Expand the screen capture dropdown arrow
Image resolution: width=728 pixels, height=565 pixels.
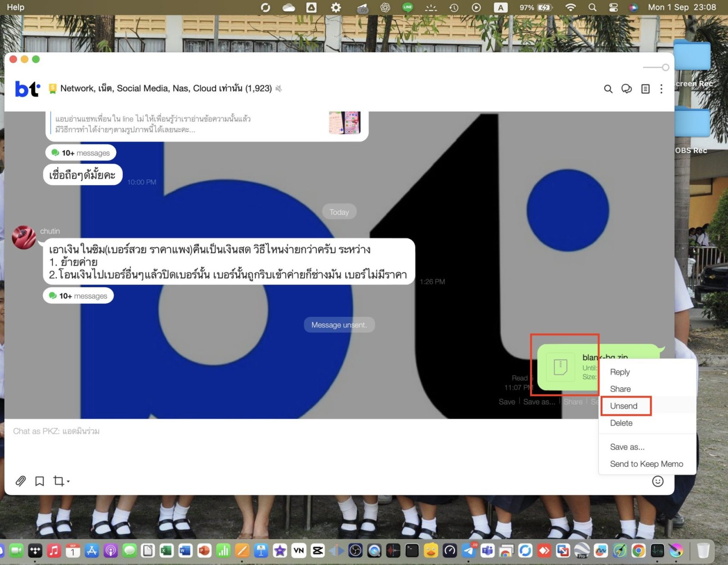pos(68,481)
